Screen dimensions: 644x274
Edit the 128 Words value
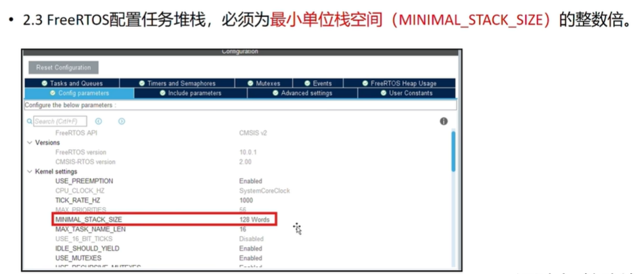tap(254, 219)
